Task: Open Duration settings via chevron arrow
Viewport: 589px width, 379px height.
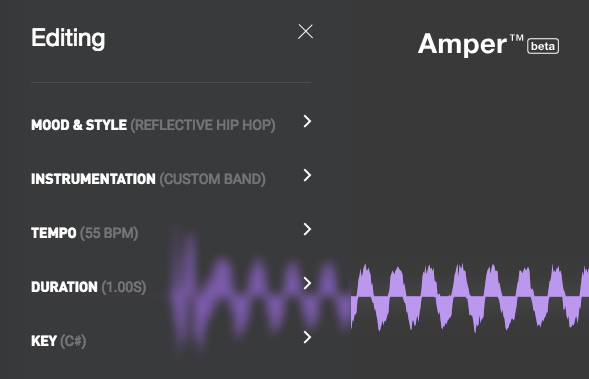Action: [x=307, y=283]
